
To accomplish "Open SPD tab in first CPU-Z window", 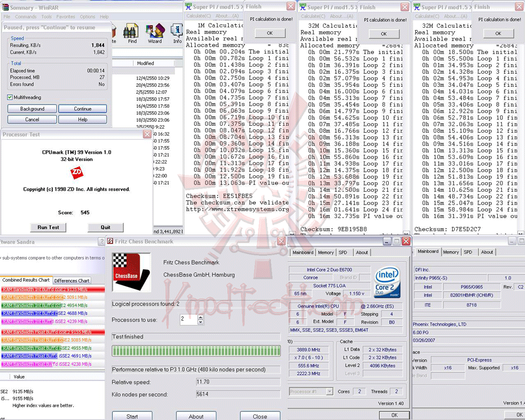I will pyautogui.click(x=343, y=252).
